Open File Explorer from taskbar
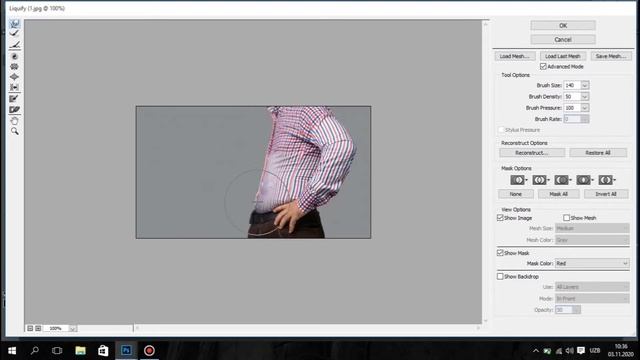The image size is (640, 360). point(80,351)
